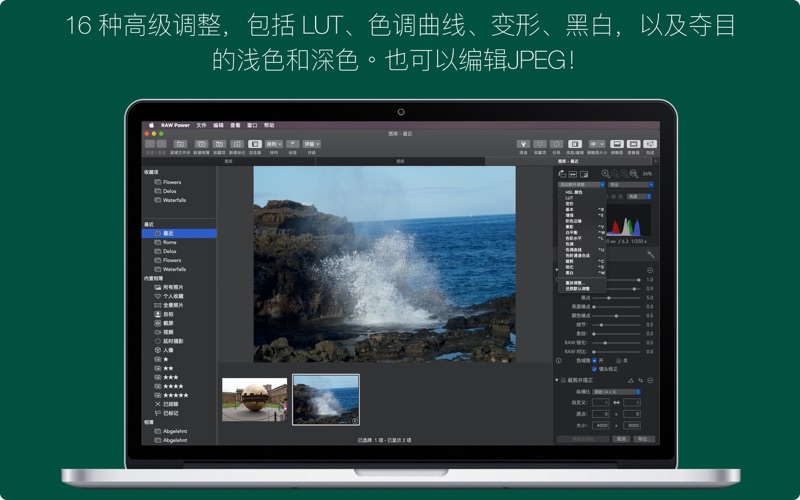Open the add adjustment (添加额外调整) dropdown

pos(580,185)
